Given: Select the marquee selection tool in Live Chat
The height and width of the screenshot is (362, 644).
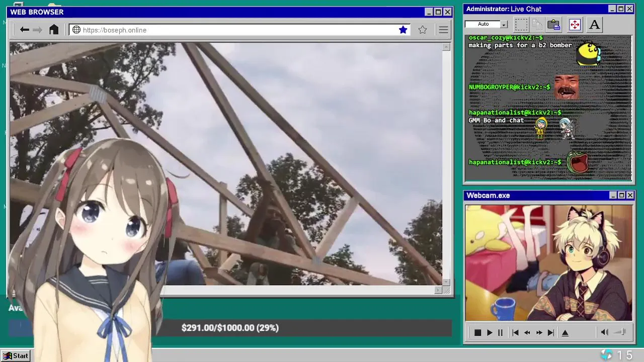Looking at the screenshot, I should click(521, 24).
